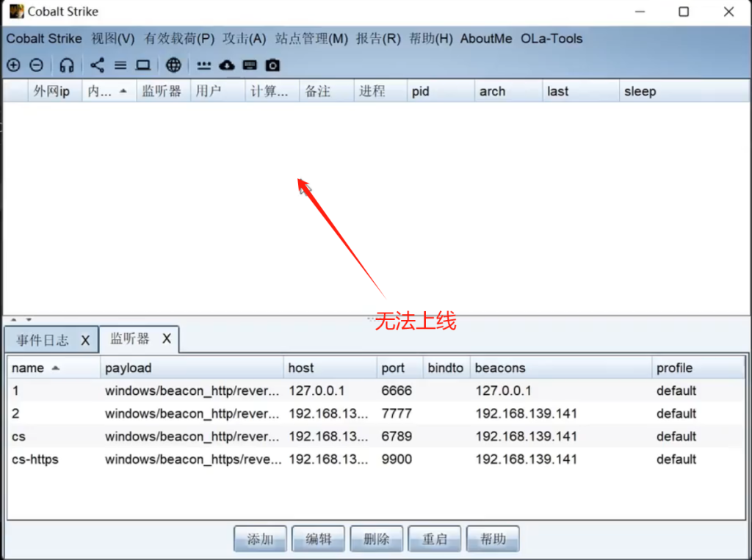Screen dimensions: 752x560
Task: Sort sessions by 外网ip column
Action: tap(55, 91)
